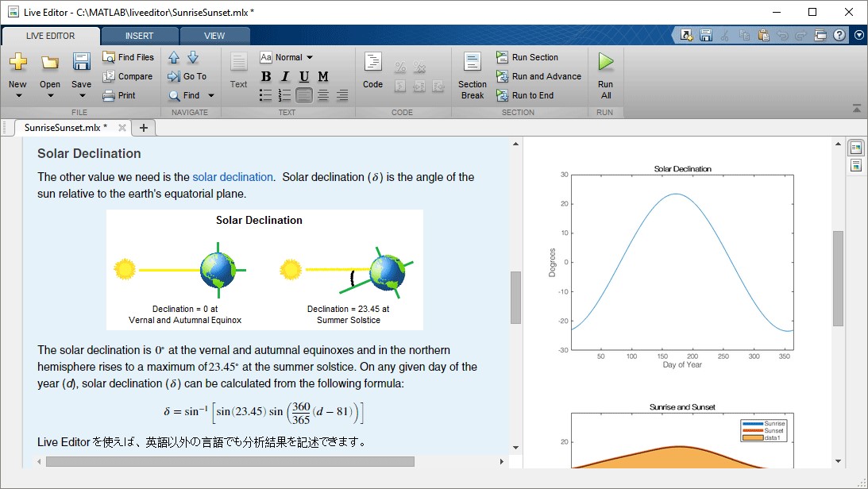This screenshot has width=868, height=489.
Task: Open Find Files
Action: 128,56
